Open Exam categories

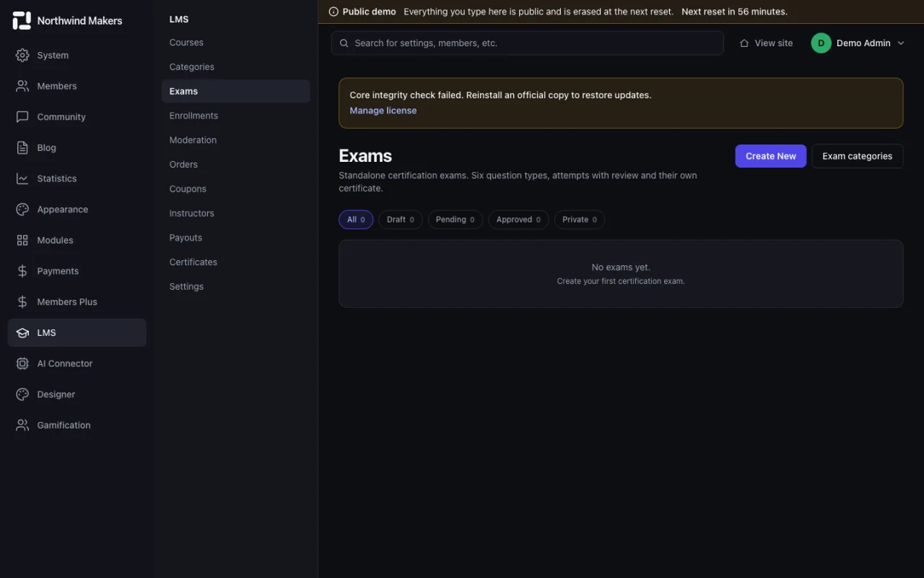(858, 156)
